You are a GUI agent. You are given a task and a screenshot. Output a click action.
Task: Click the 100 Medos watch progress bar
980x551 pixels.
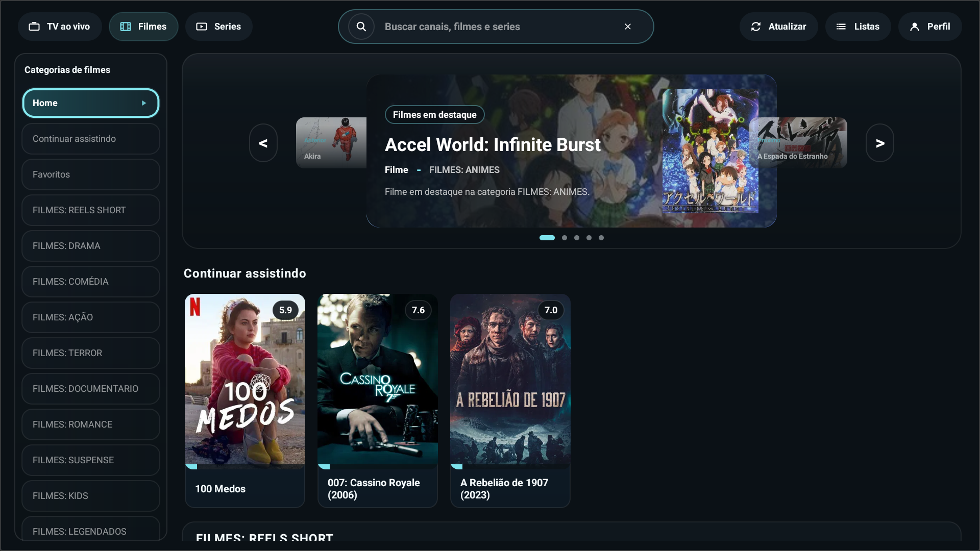pyautogui.click(x=245, y=467)
